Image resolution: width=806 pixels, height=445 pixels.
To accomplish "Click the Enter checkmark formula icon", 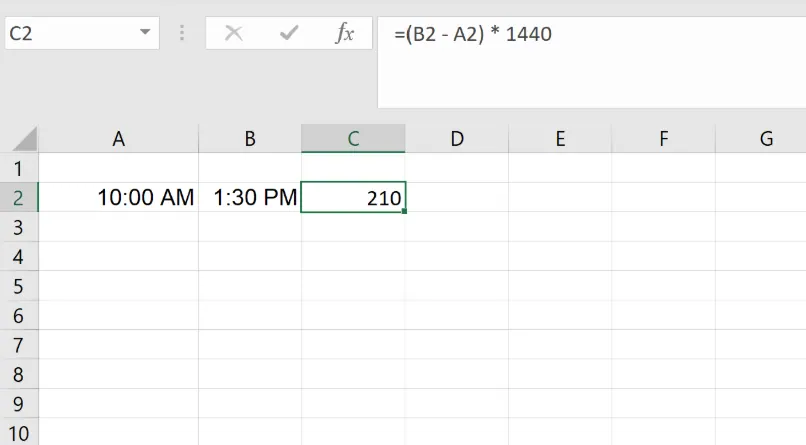I will 290,33.
